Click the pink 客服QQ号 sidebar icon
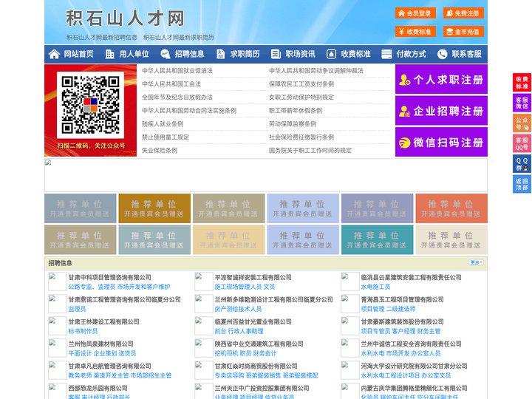 click(x=522, y=143)
